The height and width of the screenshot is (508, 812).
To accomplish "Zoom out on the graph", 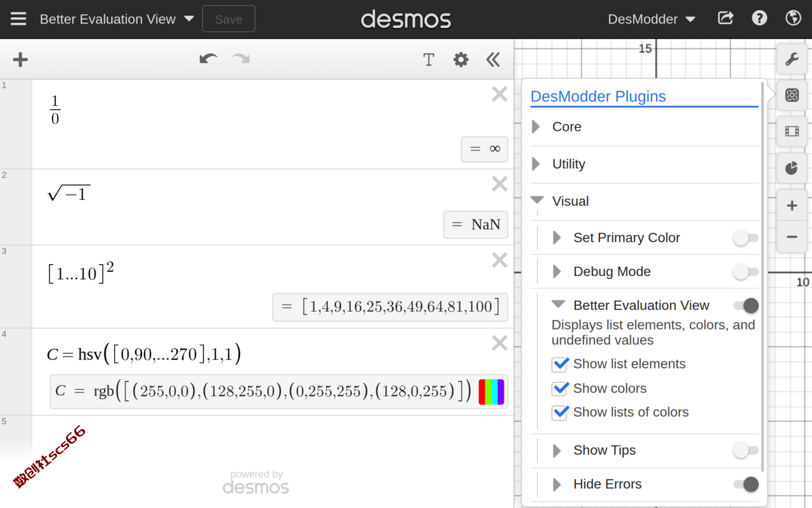I will [792, 237].
